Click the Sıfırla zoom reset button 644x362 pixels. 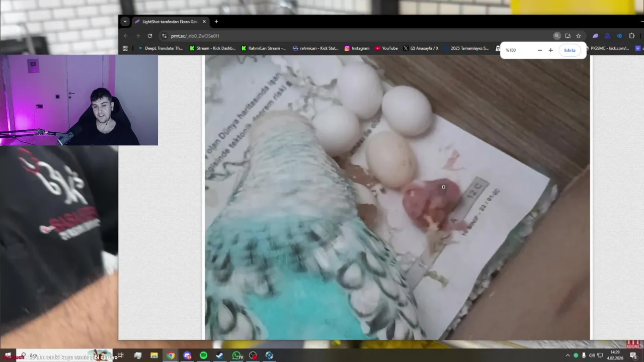pyautogui.click(x=570, y=50)
